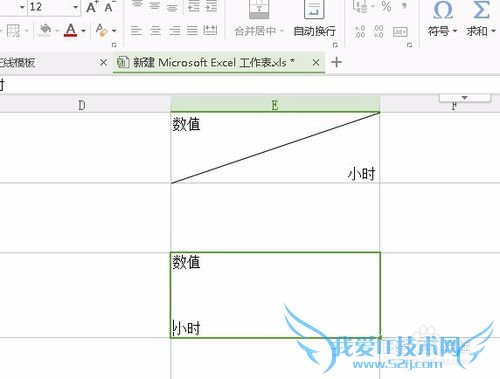Apply the percent style format
The height and width of the screenshot is (379, 500).
tap(386, 6)
